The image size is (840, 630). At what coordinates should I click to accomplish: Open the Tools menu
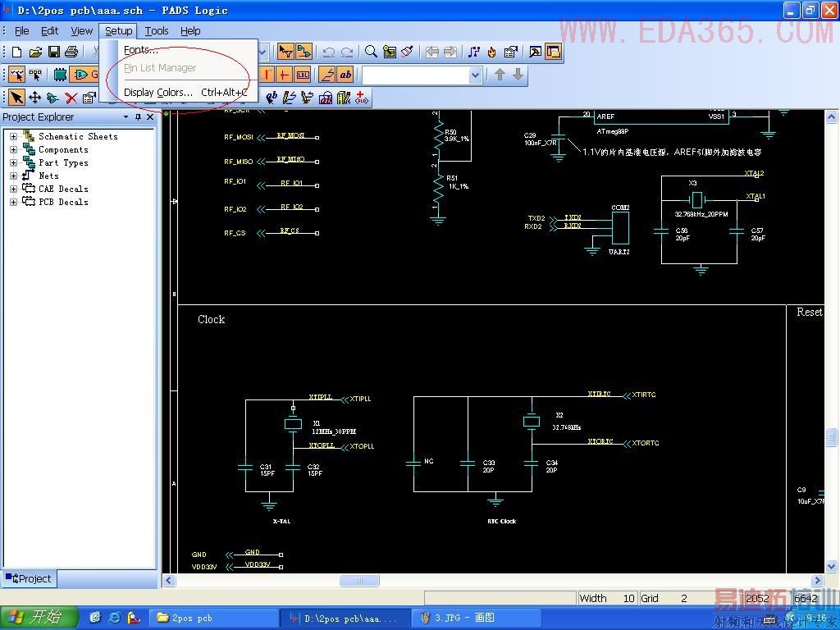tap(156, 30)
